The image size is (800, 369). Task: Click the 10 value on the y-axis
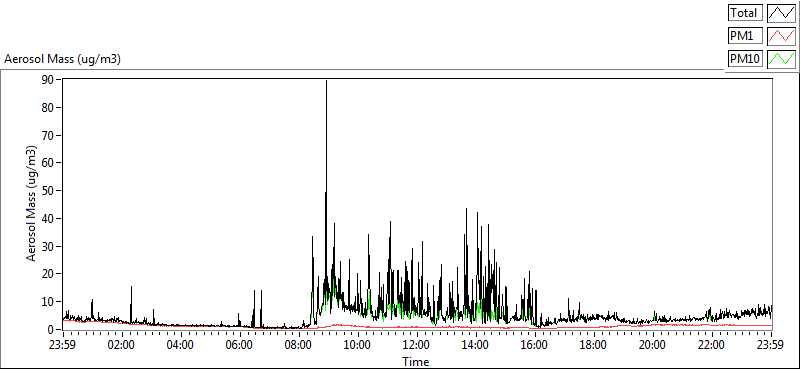click(x=48, y=302)
